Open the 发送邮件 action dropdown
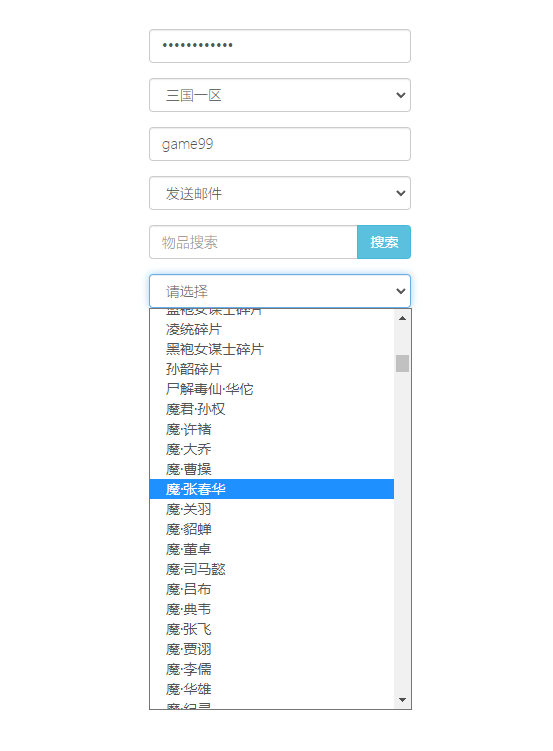 tap(280, 193)
